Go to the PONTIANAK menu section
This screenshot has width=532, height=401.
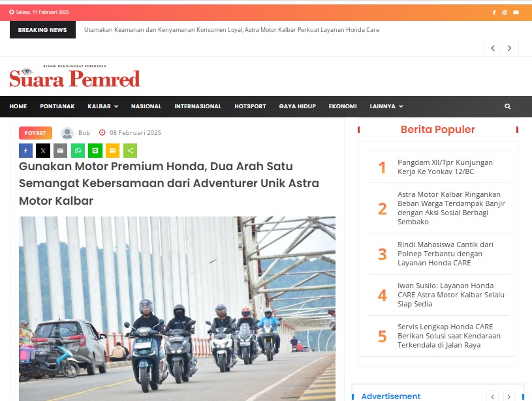tap(57, 106)
